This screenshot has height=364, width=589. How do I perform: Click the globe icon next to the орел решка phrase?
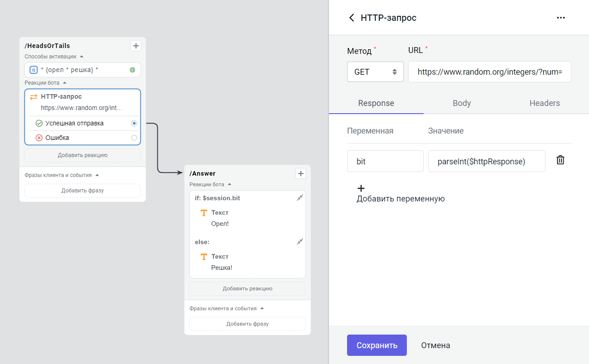pos(134,70)
